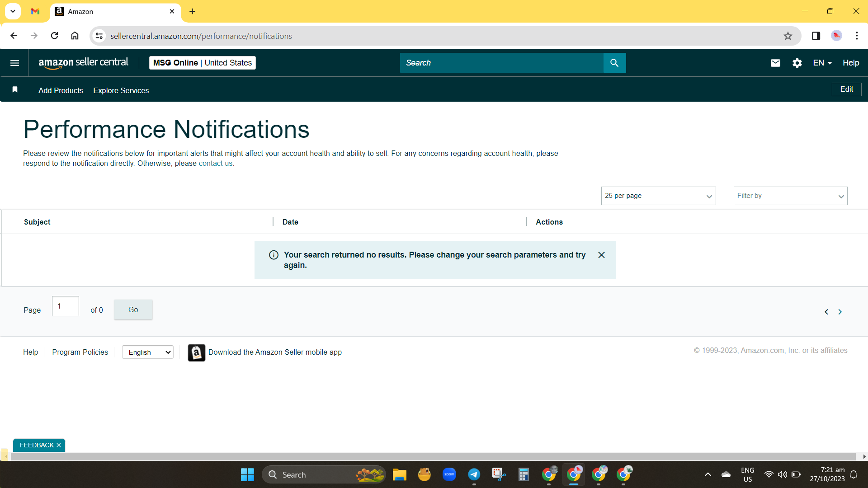Screen dimensions: 868x488
Task: Click the Windows taskbar Search box
Action: coord(324,474)
